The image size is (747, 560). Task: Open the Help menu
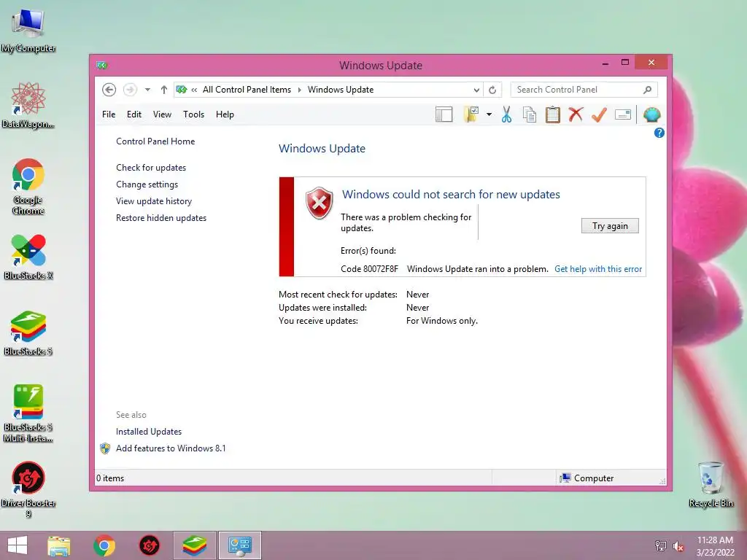coord(225,114)
